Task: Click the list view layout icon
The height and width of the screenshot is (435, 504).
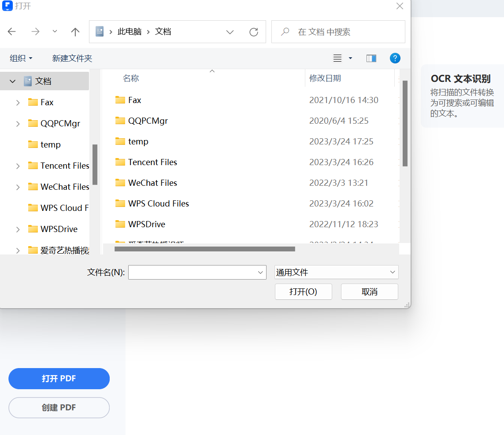Action: point(337,58)
